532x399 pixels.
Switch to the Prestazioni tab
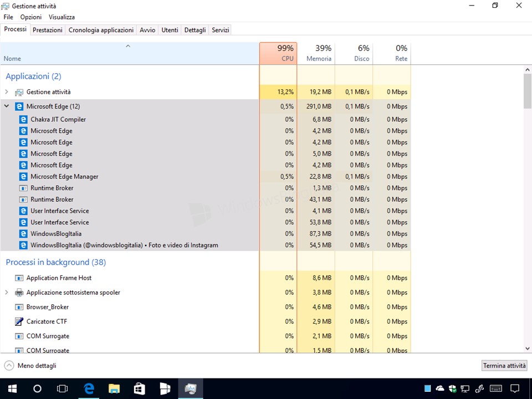click(48, 30)
